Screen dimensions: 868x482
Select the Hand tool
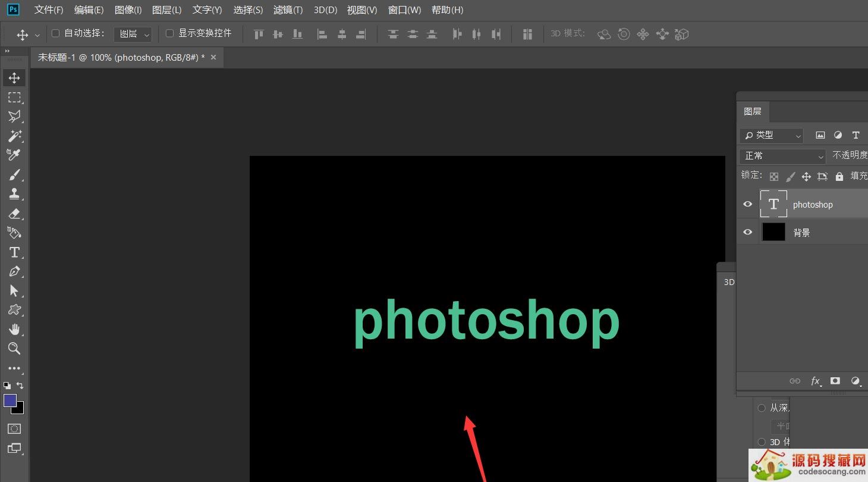[x=14, y=330]
